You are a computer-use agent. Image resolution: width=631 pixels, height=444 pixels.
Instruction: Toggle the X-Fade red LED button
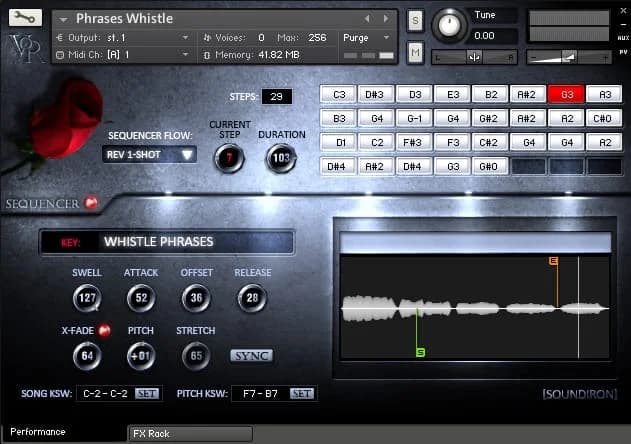coord(104,330)
